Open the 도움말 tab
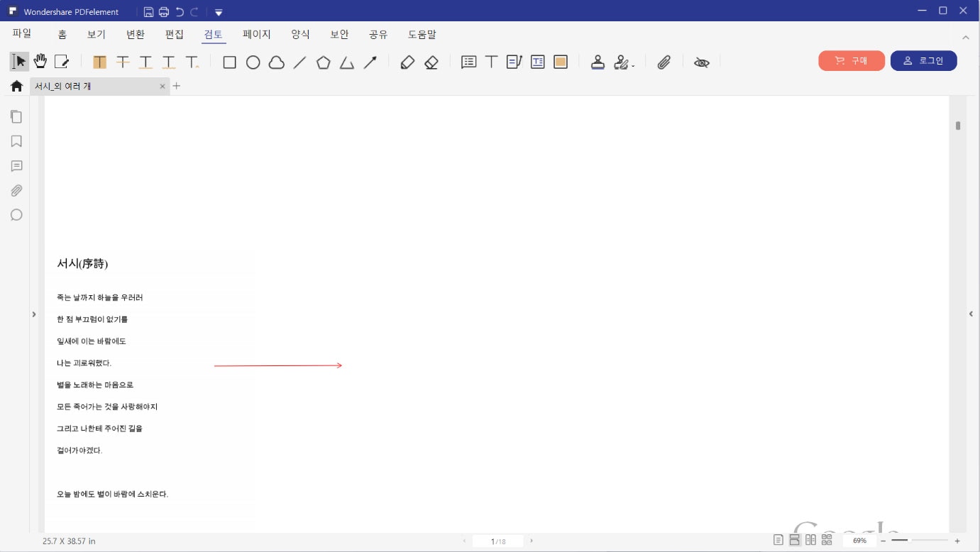The image size is (980, 552). 422,34
